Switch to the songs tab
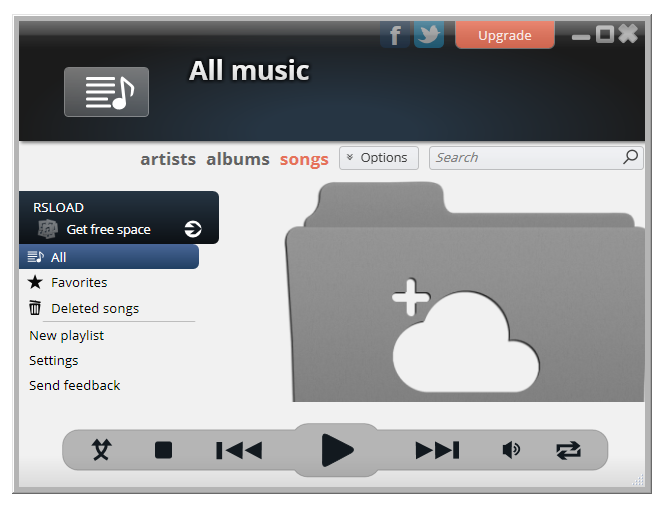Viewport: 661px width, 506px height. tap(304, 160)
